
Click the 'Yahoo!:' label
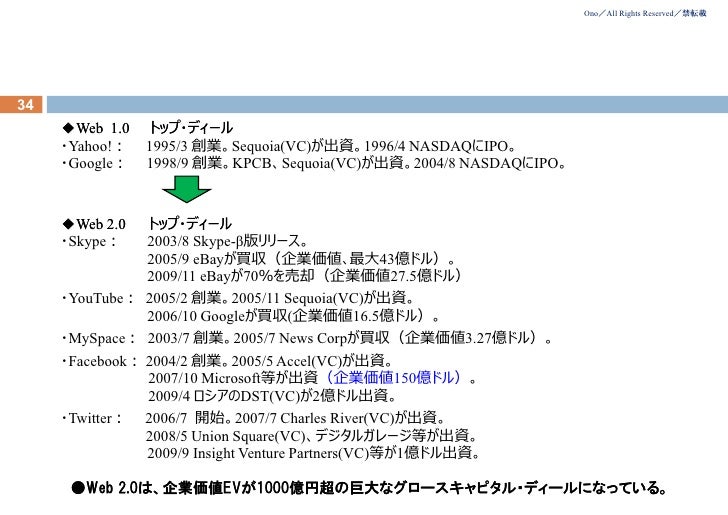[x=92, y=146]
